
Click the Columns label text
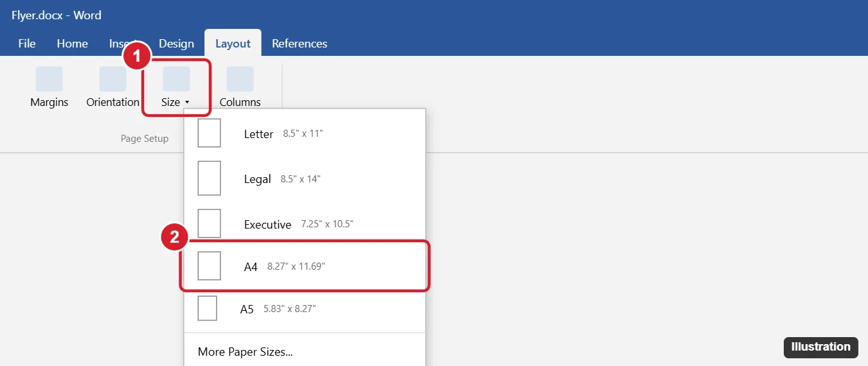pos(240,102)
